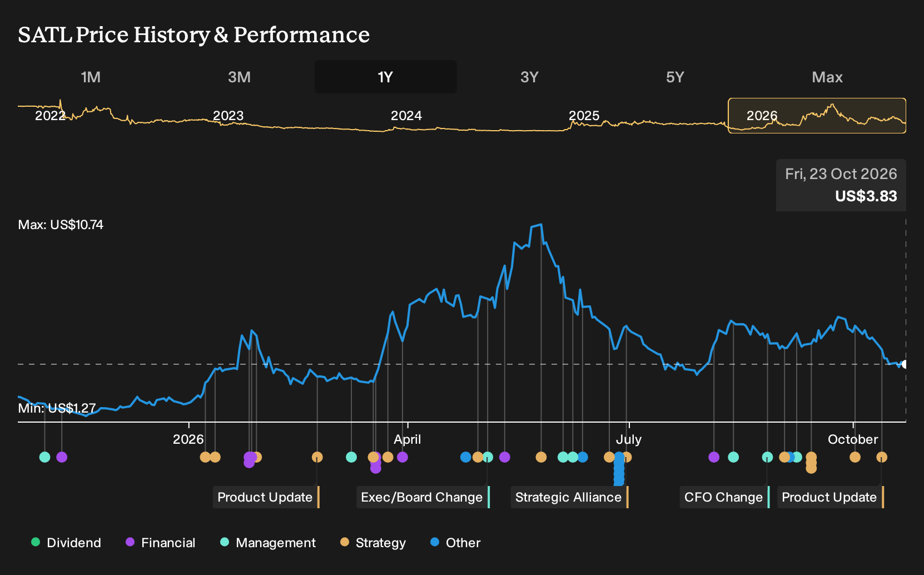Toggle the Strategy legend filter
This screenshot has height=575, width=924.
373,543
